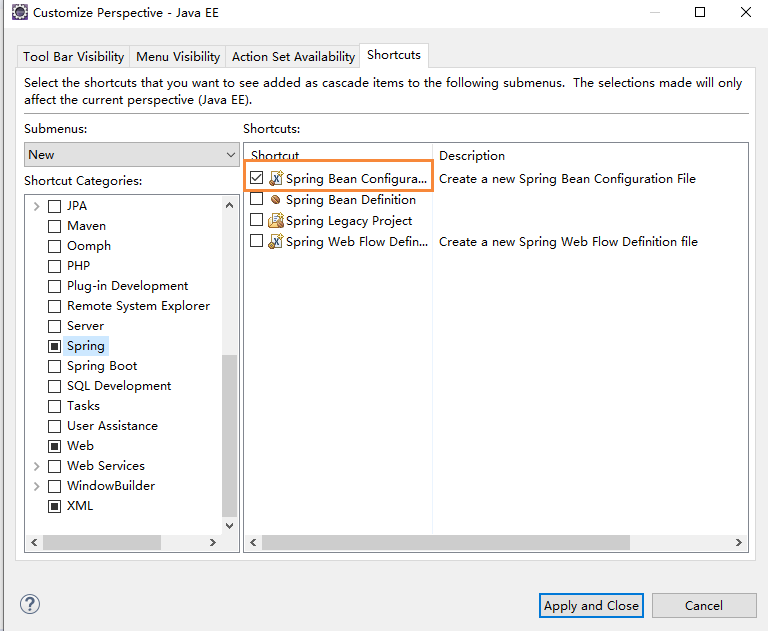Select 'Spring Bean Definition' row text
The image size is (768, 631).
click(351, 200)
